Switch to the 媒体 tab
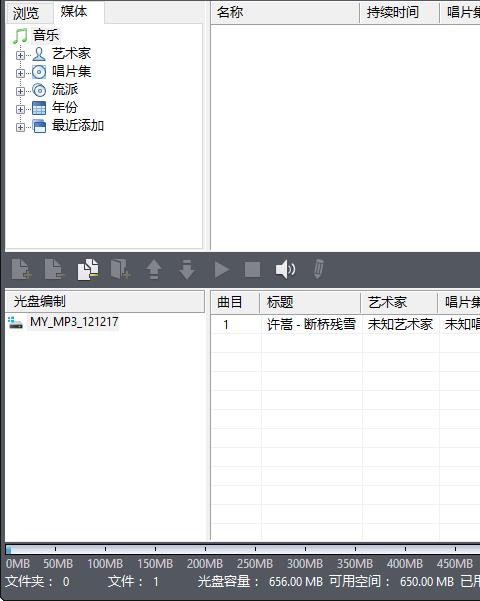 pyautogui.click(x=74, y=12)
